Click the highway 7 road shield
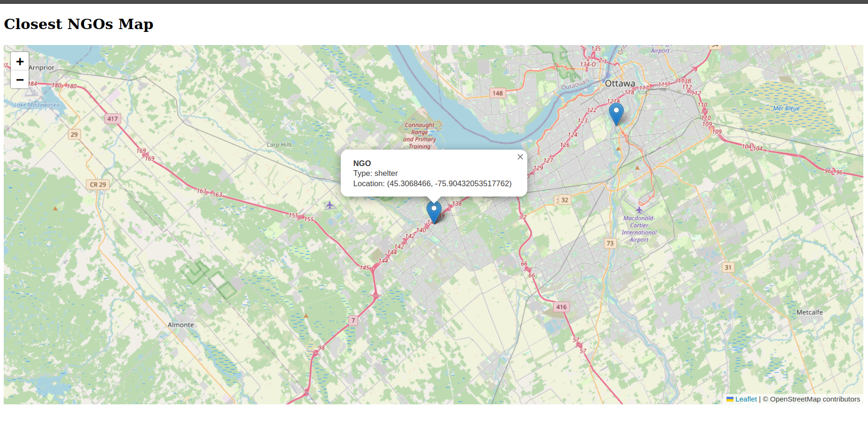This screenshot has width=868, height=432. pyautogui.click(x=353, y=320)
